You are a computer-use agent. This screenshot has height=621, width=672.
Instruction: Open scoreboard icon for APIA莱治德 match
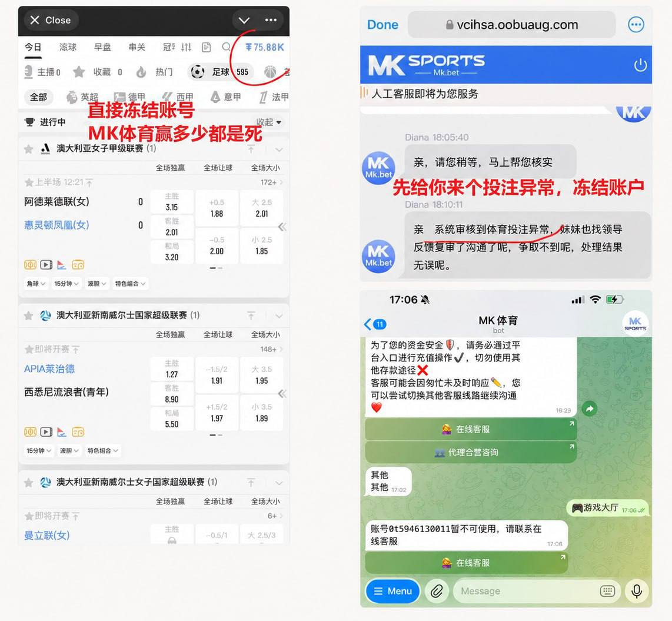[x=78, y=432]
